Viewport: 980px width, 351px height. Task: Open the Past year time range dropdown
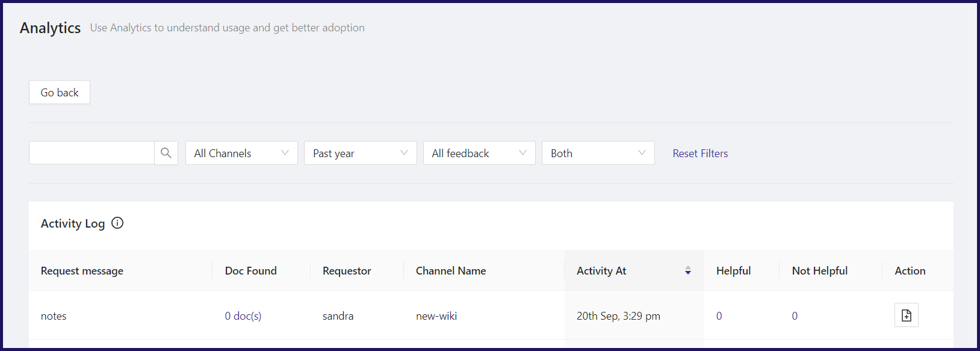tap(360, 153)
